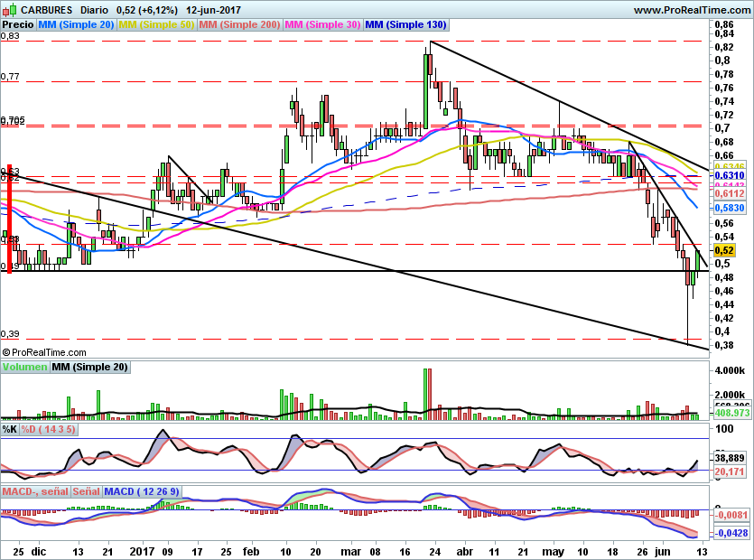The height and width of the screenshot is (560, 754).
Task: Click the 0,52 (+6,12%) quote text
Action: (x=146, y=10)
